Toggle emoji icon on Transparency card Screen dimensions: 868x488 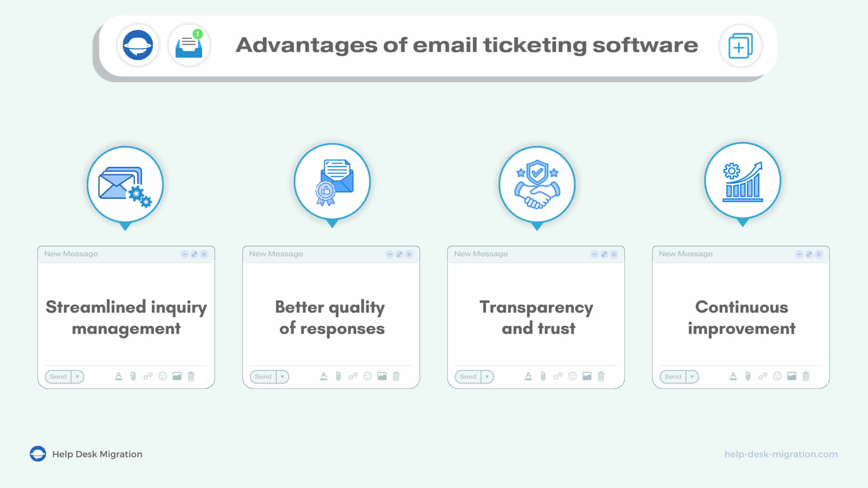click(x=572, y=376)
